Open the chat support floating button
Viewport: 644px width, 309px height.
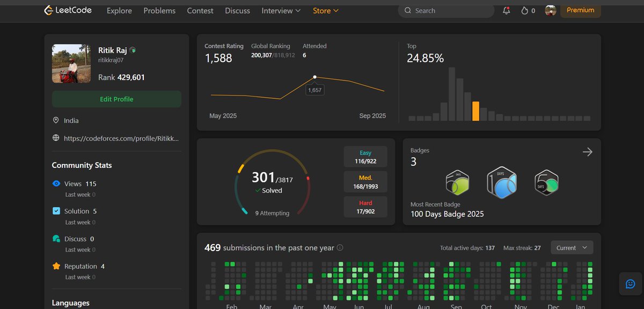(631, 284)
